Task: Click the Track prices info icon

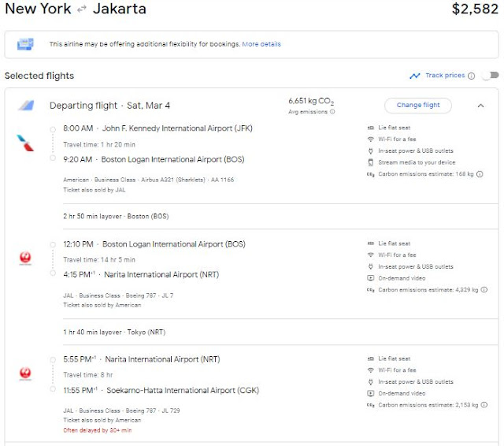Action: (x=471, y=76)
